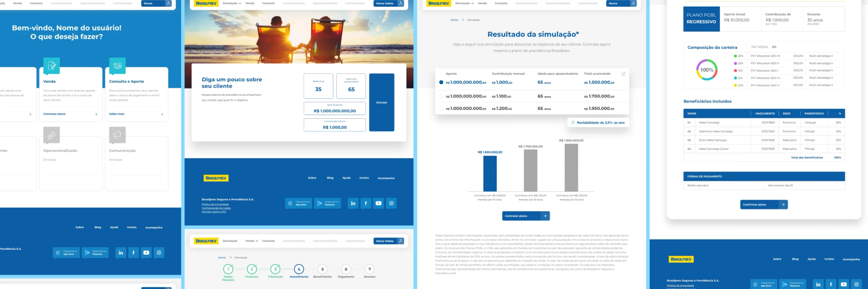
Task: Open LinkedIn icon in welcome screen footer
Action: (x=121, y=253)
